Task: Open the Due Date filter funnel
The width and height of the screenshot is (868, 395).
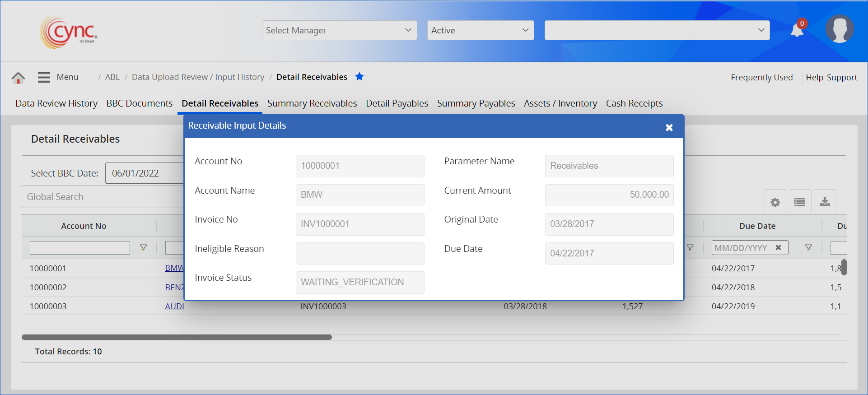Action: tap(808, 247)
